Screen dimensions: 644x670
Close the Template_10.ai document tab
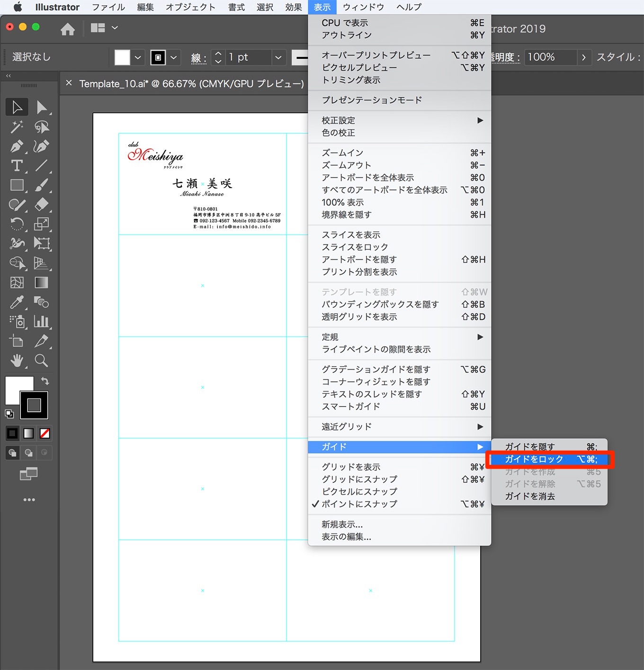tap(69, 83)
